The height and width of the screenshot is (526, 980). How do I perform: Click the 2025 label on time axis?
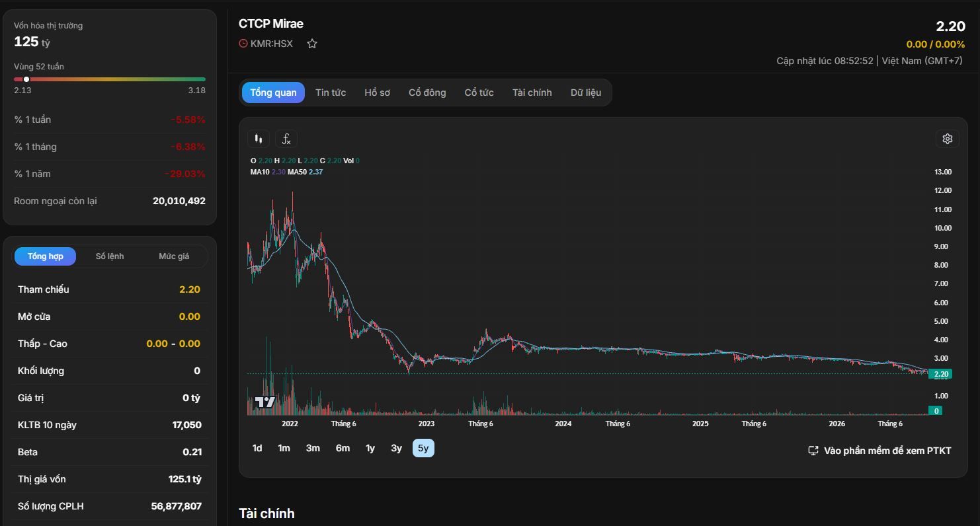pyautogui.click(x=700, y=424)
